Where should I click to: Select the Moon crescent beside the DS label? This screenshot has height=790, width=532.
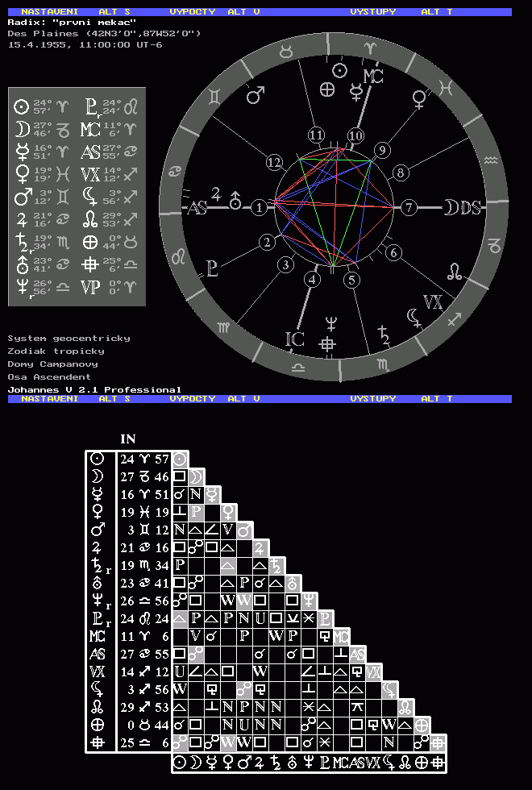point(448,208)
